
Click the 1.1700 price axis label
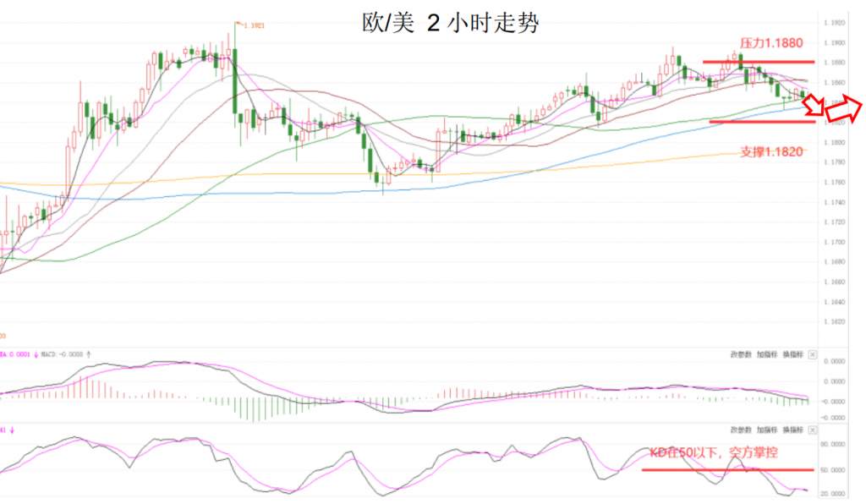pyautogui.click(x=834, y=242)
